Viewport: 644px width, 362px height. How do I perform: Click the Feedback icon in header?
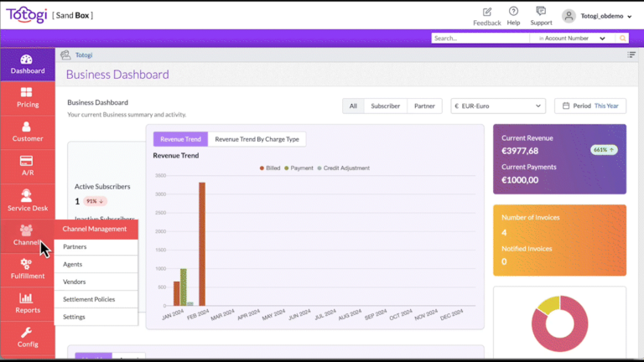tap(487, 12)
